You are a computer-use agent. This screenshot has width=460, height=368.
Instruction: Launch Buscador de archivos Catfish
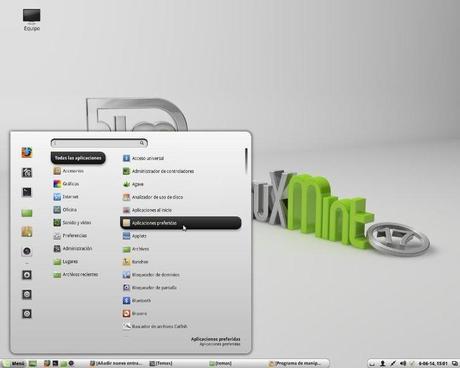(155, 326)
